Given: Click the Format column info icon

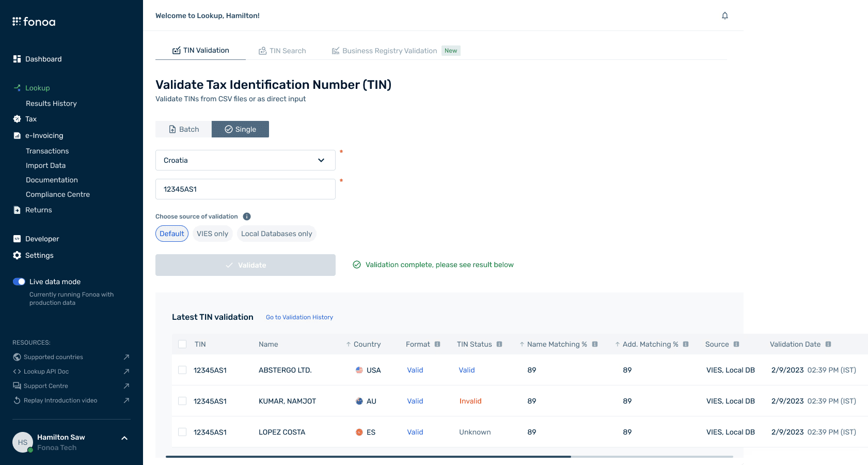Looking at the screenshot, I should coord(437,344).
